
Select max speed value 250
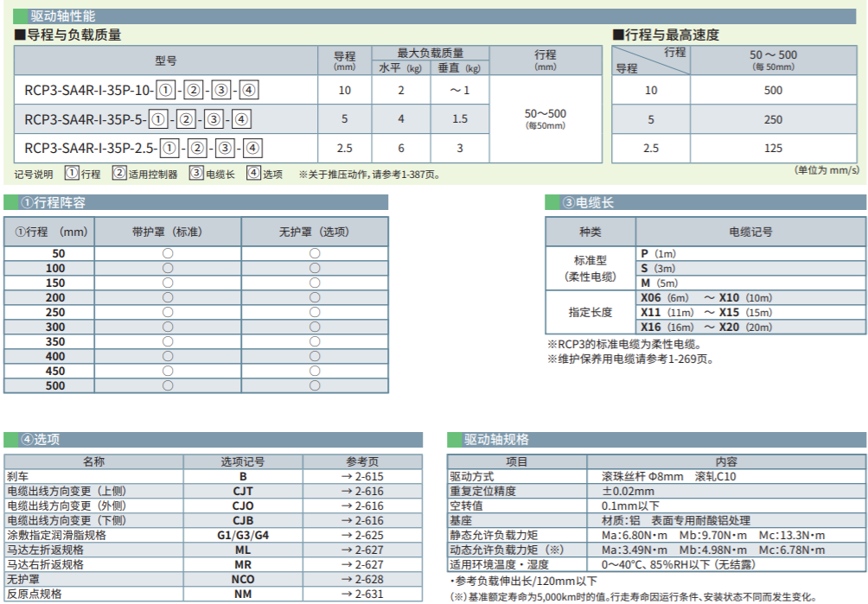pos(773,119)
